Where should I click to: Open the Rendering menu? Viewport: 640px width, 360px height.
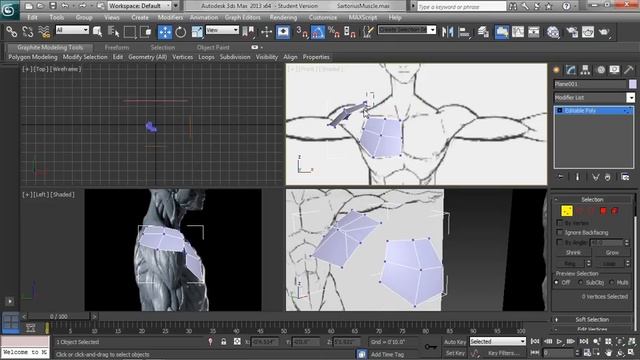click(283, 18)
